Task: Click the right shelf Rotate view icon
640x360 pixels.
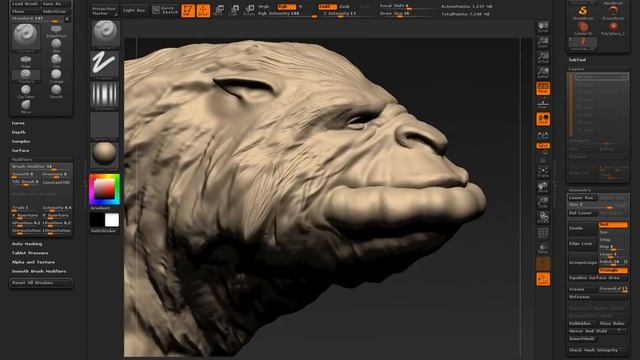Action: (x=543, y=218)
